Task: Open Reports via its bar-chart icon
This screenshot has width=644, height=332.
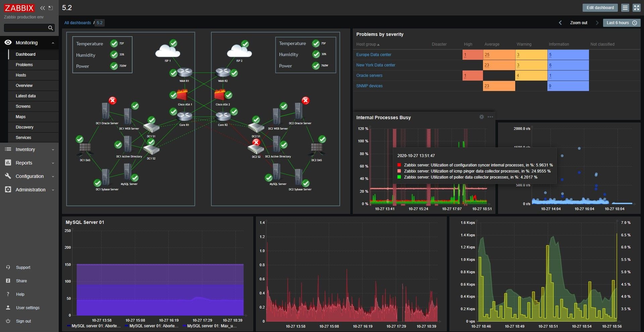Action: 7,163
